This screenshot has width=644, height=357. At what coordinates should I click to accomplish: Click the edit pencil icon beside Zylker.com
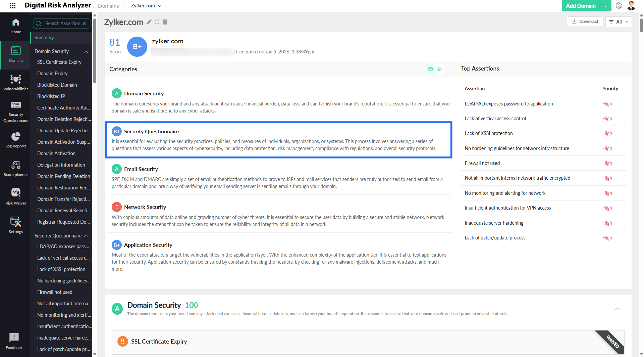tap(149, 22)
